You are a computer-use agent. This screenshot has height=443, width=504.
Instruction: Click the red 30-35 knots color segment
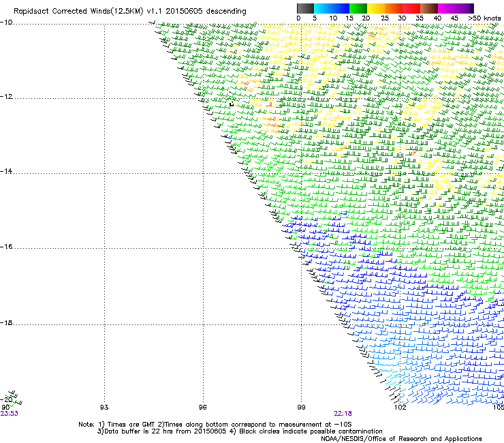click(411, 8)
